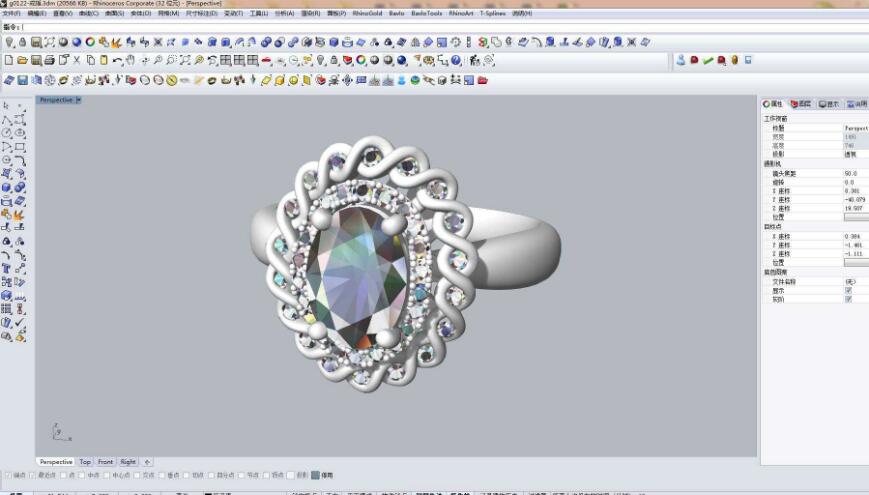Click the add viewport tab button
869x495 pixels.
coord(147,462)
